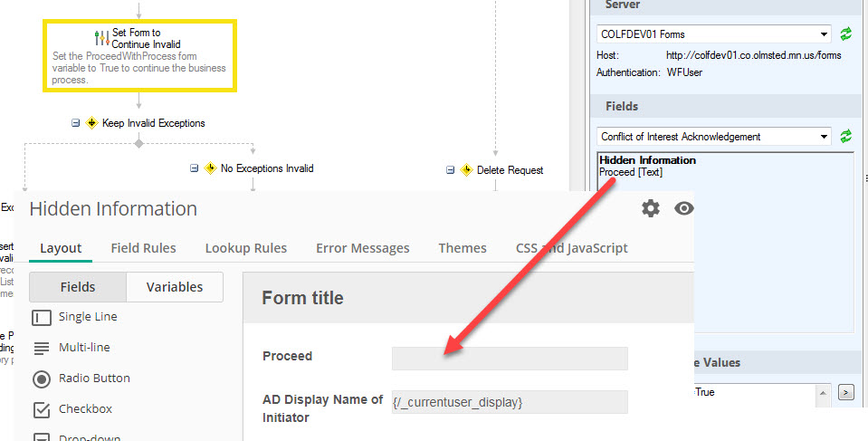Select the Checkbox field icon
Viewport: 868px width, 441px height.
42,410
